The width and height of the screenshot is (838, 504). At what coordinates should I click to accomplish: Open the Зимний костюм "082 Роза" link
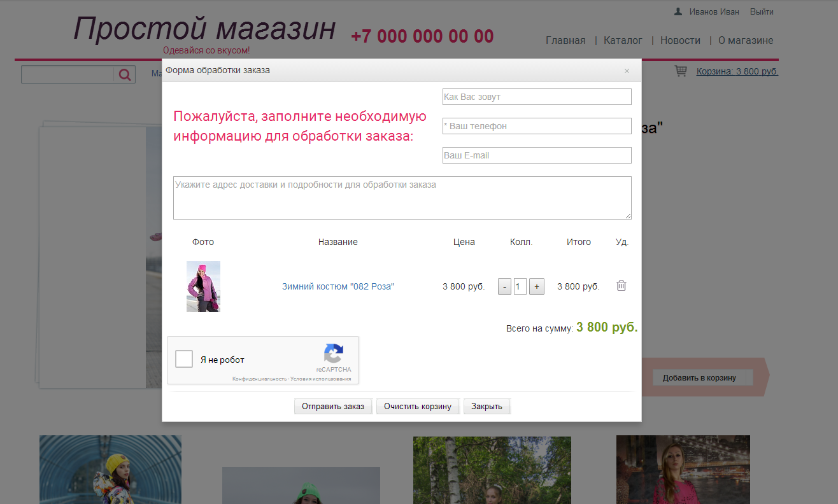coord(338,286)
